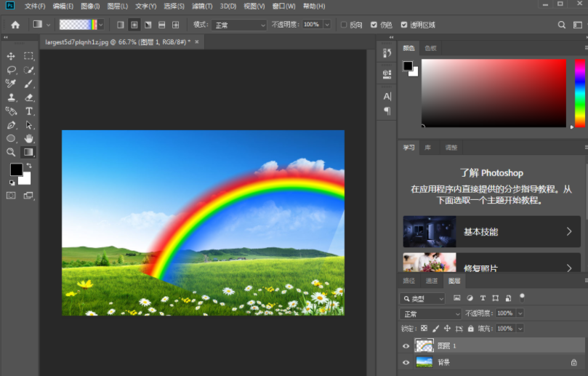588x376 pixels.
Task: Hide 图层 1 with eye icon
Action: [406, 346]
